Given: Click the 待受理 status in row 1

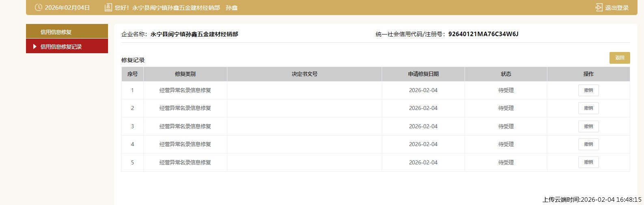Looking at the screenshot, I should (506, 90).
